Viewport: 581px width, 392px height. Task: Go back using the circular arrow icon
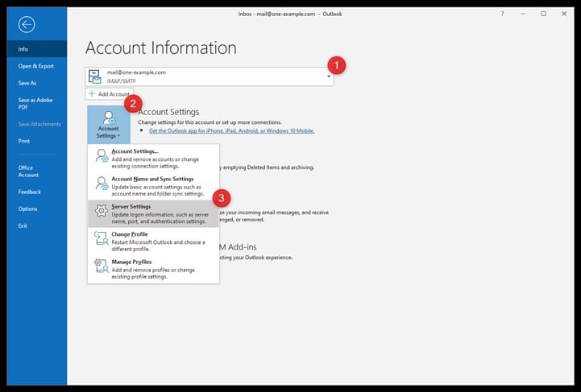27,25
